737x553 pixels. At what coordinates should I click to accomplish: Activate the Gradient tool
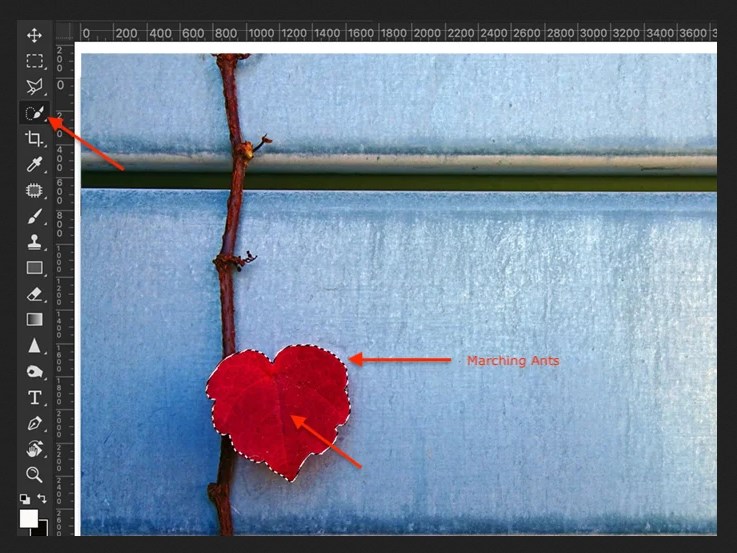point(34,320)
